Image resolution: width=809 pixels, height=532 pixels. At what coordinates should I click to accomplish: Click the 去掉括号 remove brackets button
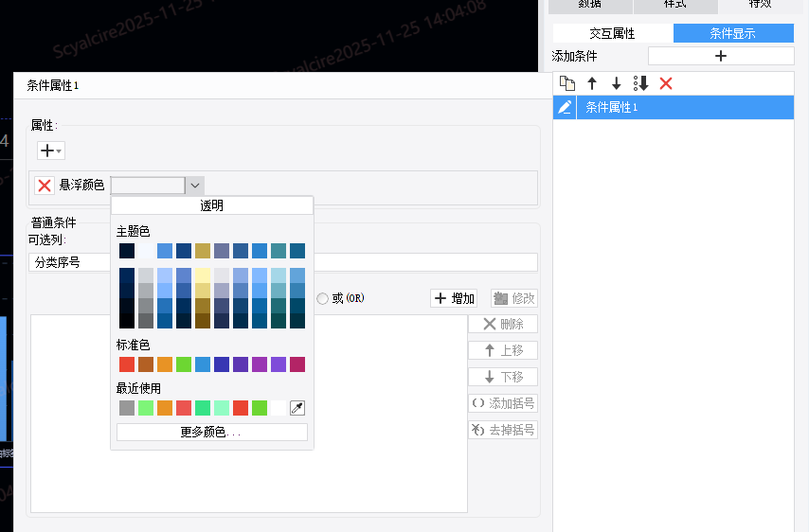coord(503,430)
